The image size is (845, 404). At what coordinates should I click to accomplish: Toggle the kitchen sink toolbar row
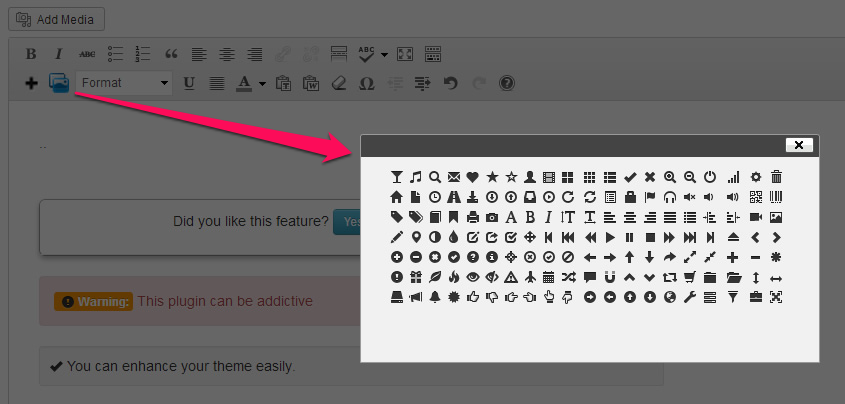[433, 54]
